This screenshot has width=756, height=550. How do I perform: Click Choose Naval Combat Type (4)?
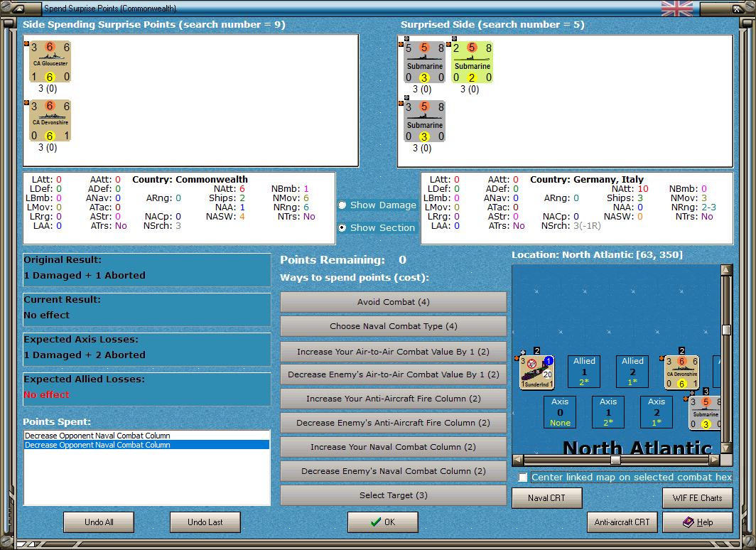(394, 326)
